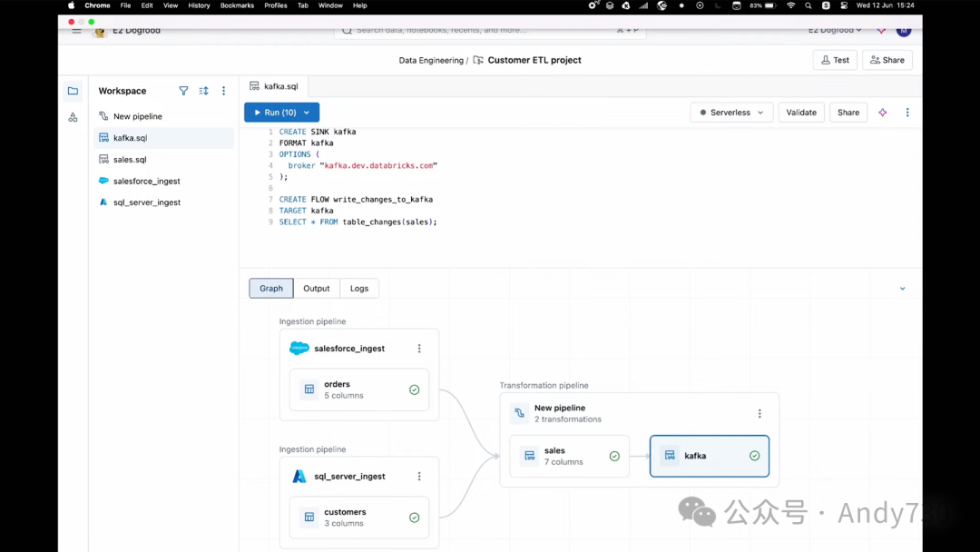Open the Workspace folder sidebar icon
This screenshot has height=552, width=980.
click(x=73, y=92)
